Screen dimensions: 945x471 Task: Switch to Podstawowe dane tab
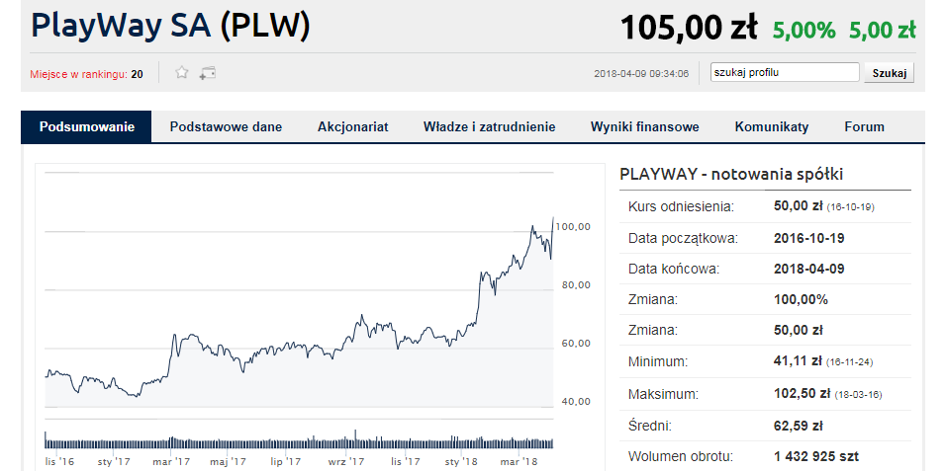click(226, 127)
